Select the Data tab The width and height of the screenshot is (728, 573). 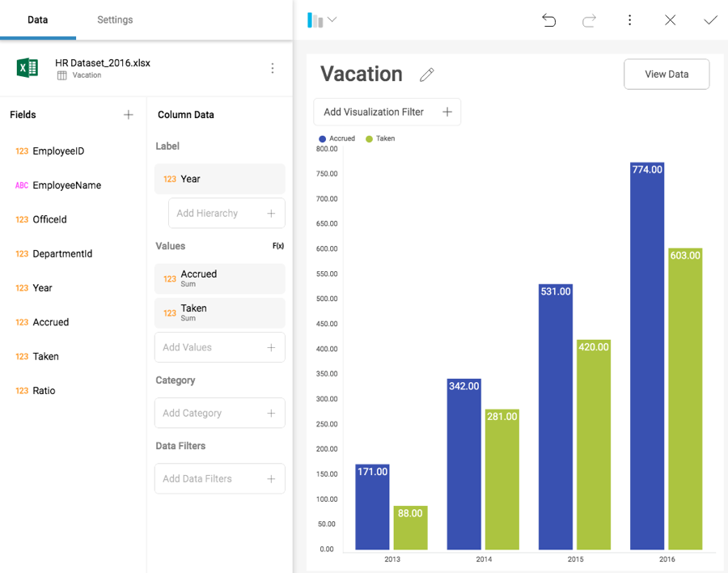(38, 19)
